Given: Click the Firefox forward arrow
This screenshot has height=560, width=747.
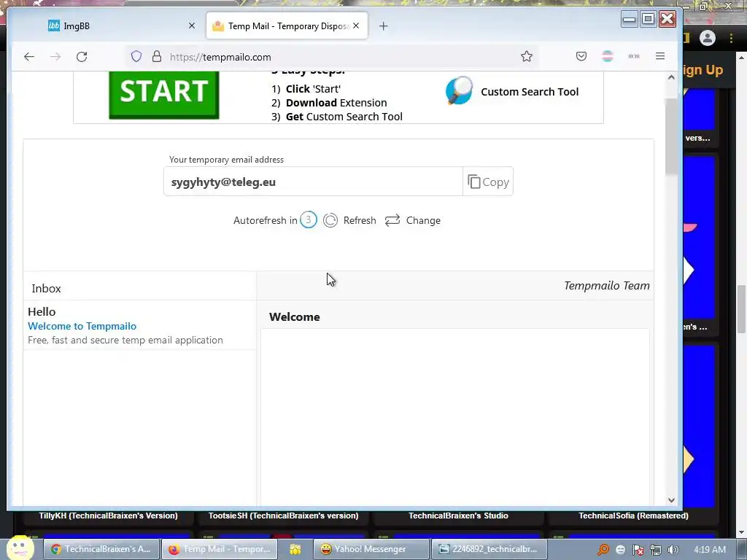Looking at the screenshot, I should [x=55, y=57].
